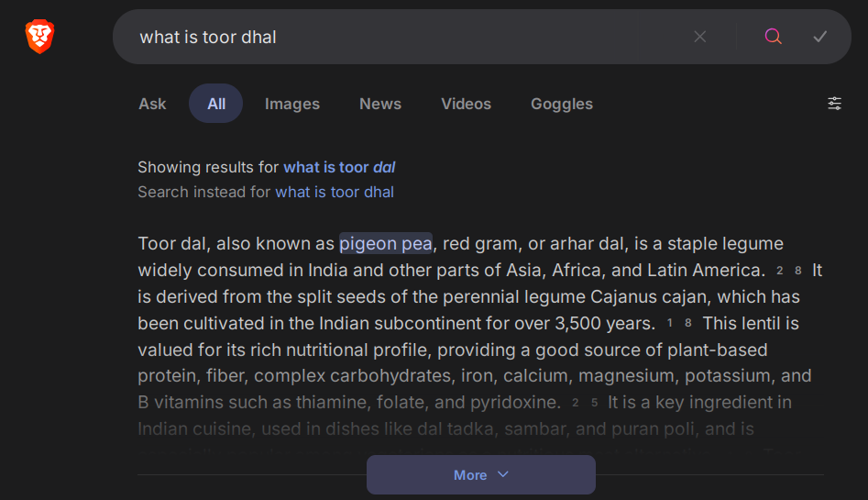Screen dimensions: 868x500
Task: Open citation 8 after "3,500 years"
Action: (x=688, y=324)
